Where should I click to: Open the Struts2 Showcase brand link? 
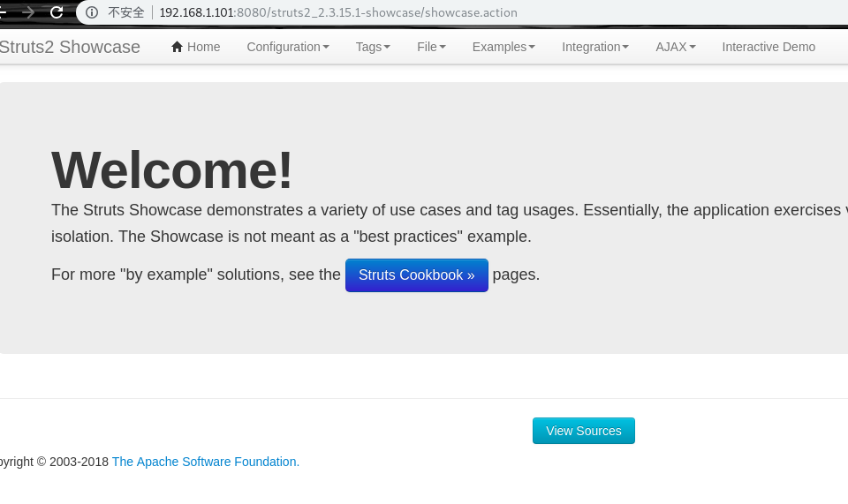[x=69, y=47]
